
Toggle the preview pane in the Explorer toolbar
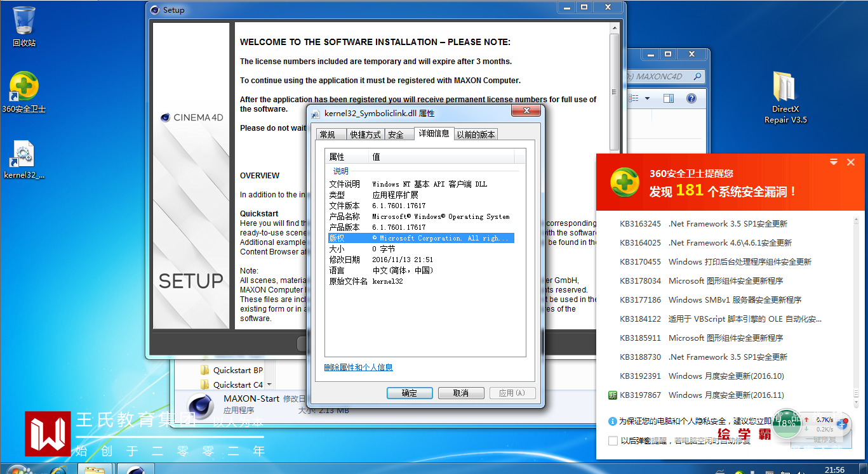click(x=668, y=98)
